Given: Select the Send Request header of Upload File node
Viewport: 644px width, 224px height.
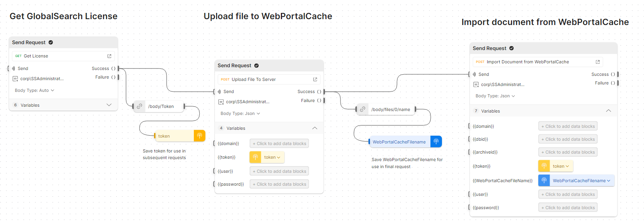Looking at the screenshot, I should pyautogui.click(x=234, y=66).
